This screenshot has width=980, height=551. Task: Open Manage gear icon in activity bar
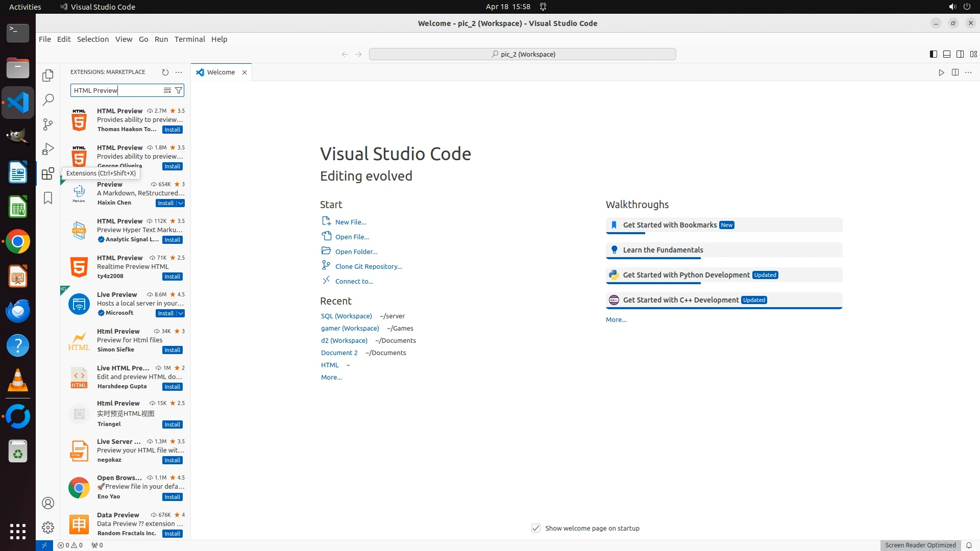click(48, 527)
